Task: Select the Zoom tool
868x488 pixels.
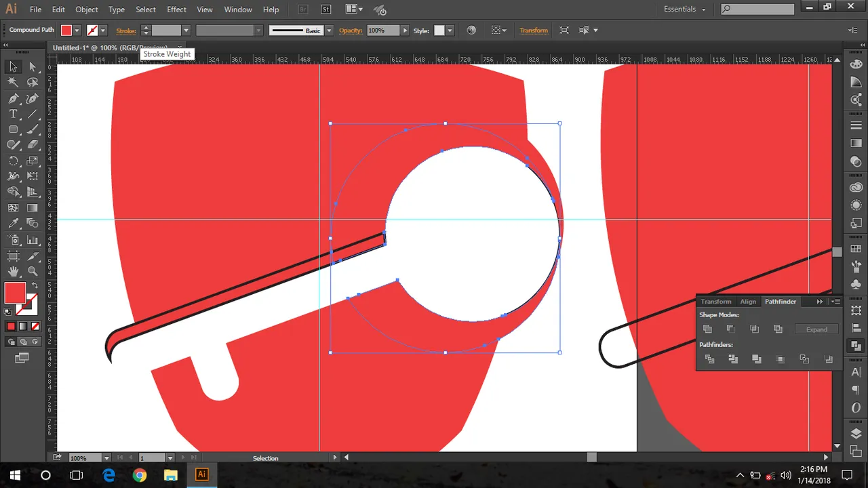Action: tap(33, 272)
